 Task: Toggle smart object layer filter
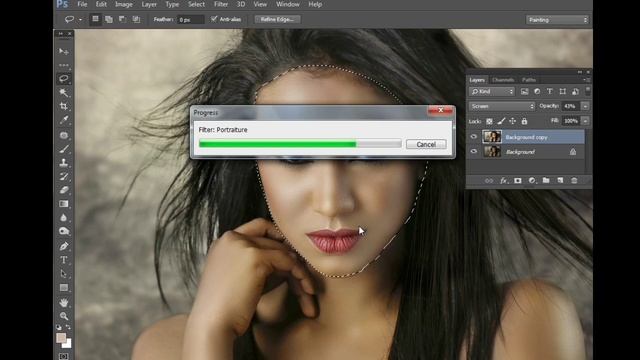[x=575, y=91]
